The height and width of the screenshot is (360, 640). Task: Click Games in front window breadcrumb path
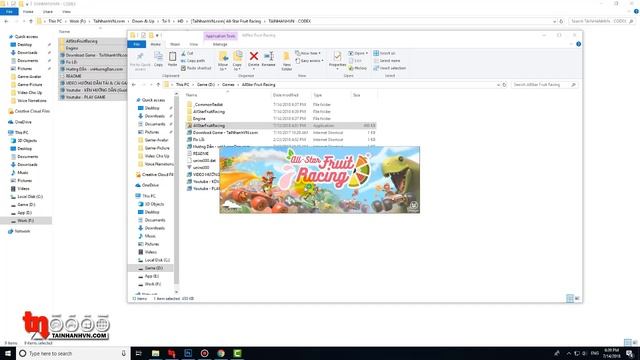228,85
